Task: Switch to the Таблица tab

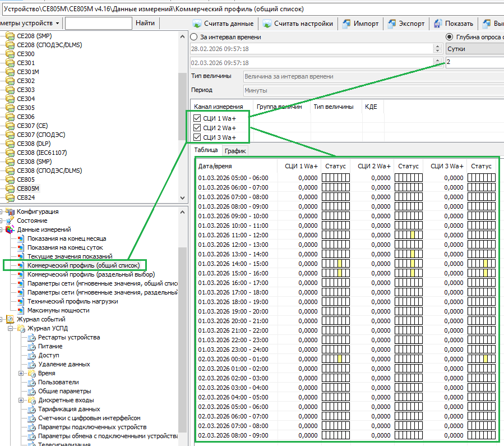Action: (x=206, y=150)
